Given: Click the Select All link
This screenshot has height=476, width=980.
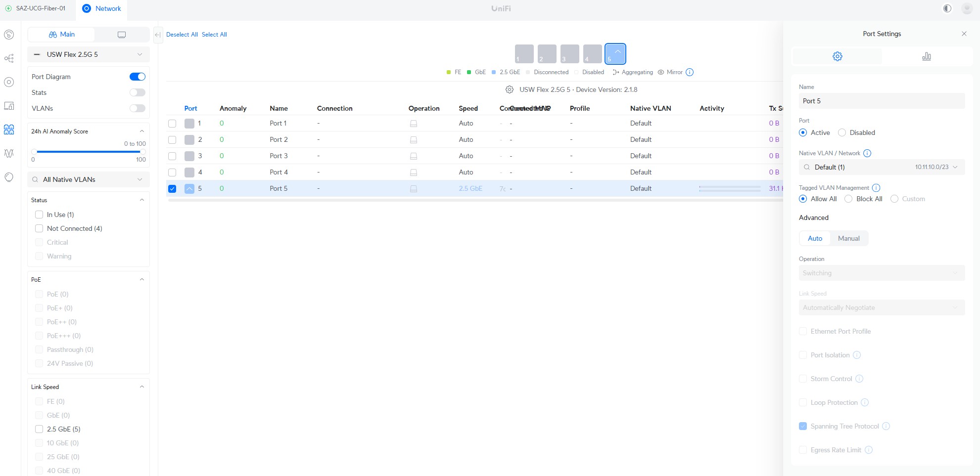Looking at the screenshot, I should pos(214,35).
